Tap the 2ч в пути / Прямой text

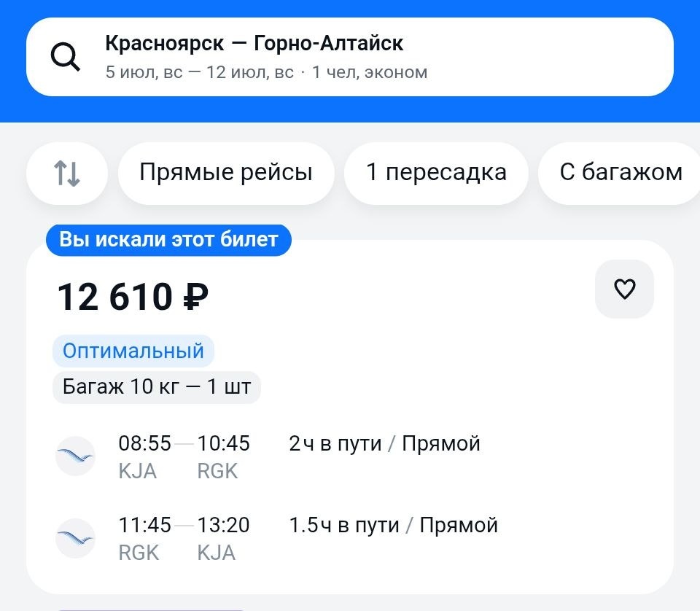coord(384,443)
